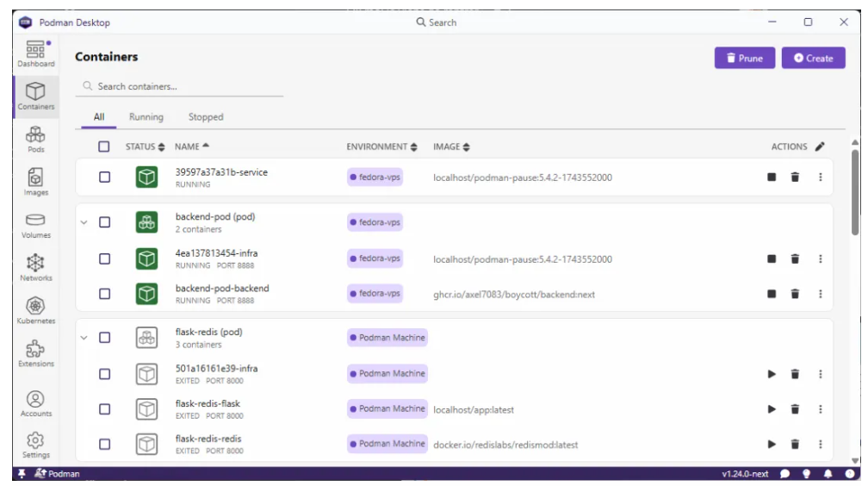Open the Pods sidebar section
Viewport: 868px width, 486px height.
(35, 140)
